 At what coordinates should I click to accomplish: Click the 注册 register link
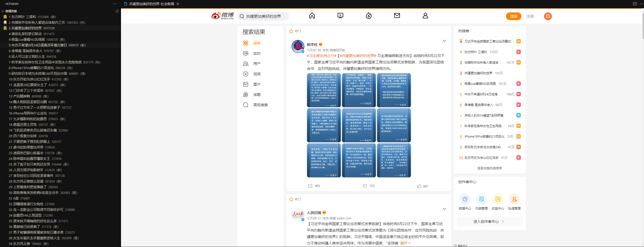[x=530, y=16]
